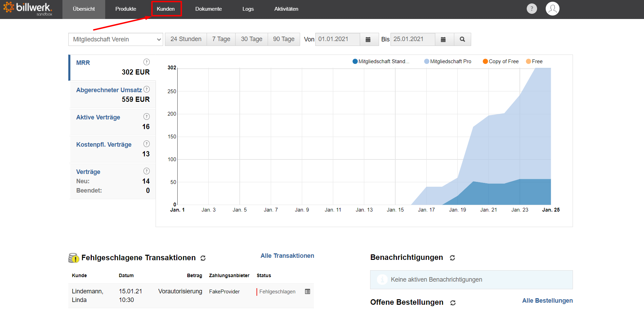Select the Verträge card
This screenshot has height=312, width=644.
point(113,181)
